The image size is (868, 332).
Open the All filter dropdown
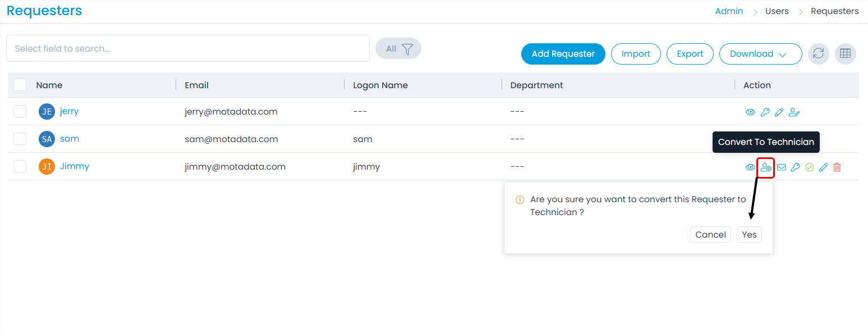398,49
